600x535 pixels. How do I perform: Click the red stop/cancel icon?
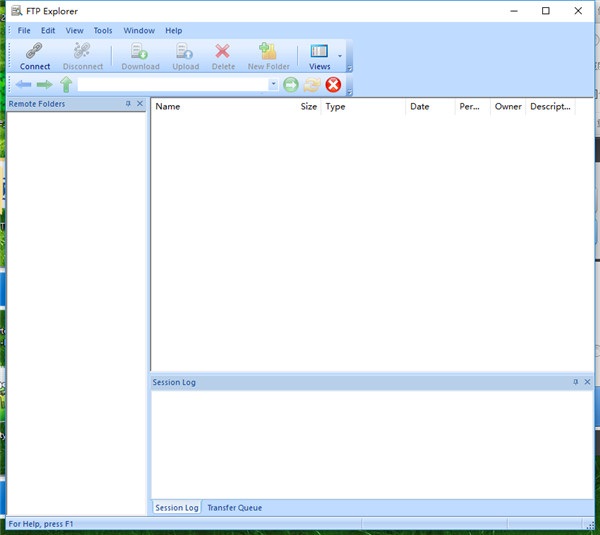click(333, 85)
